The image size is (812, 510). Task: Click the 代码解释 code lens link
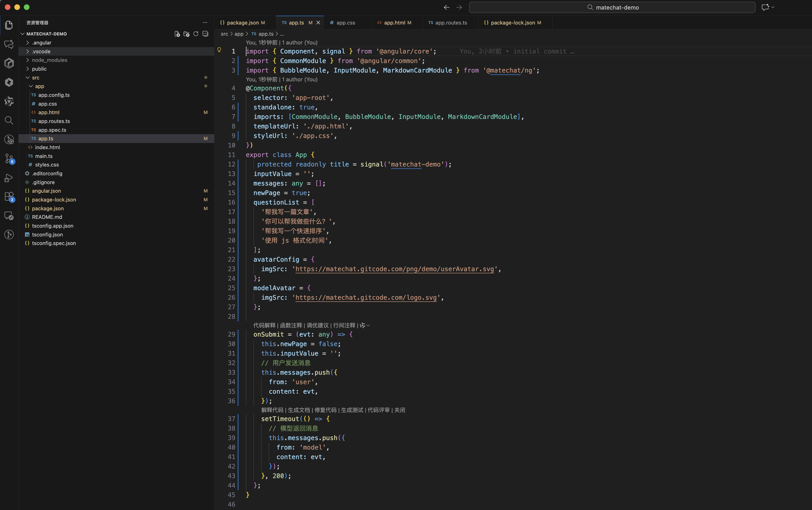(x=264, y=325)
